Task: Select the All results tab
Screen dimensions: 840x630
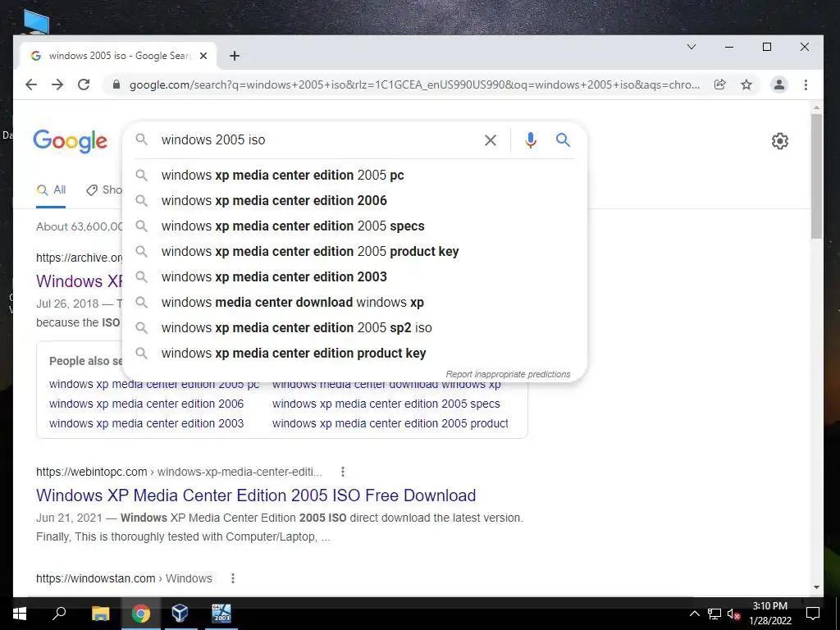Action: coord(51,189)
